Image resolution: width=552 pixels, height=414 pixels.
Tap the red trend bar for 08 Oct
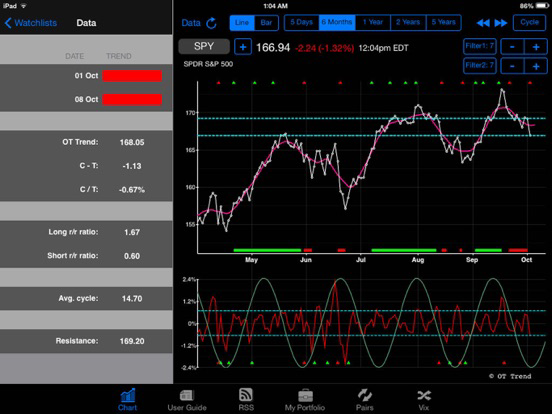132,99
